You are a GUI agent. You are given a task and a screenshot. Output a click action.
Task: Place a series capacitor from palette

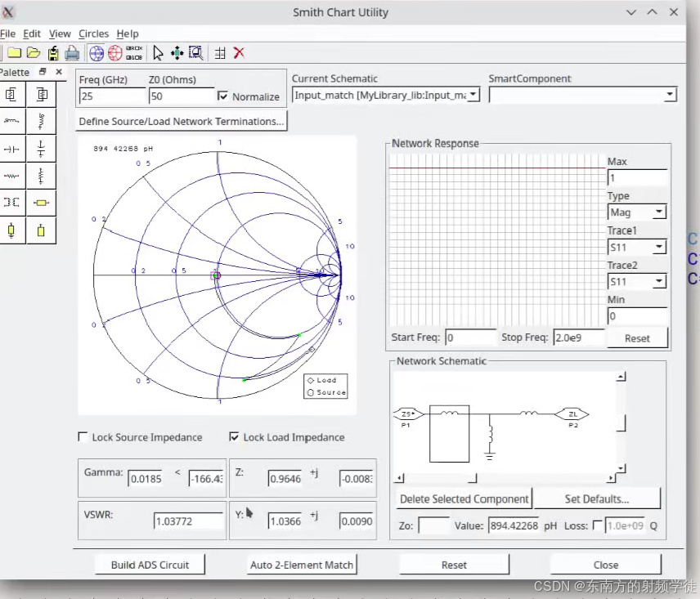pos(11,149)
